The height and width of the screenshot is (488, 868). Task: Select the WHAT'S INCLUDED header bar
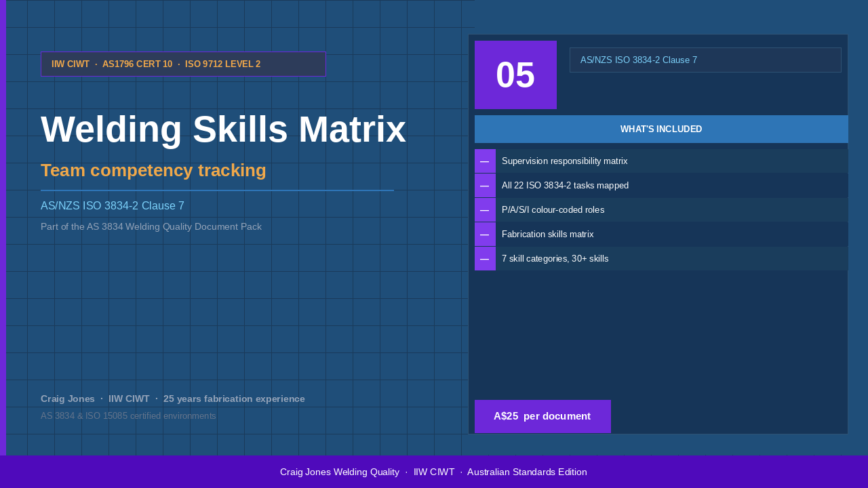click(661, 129)
